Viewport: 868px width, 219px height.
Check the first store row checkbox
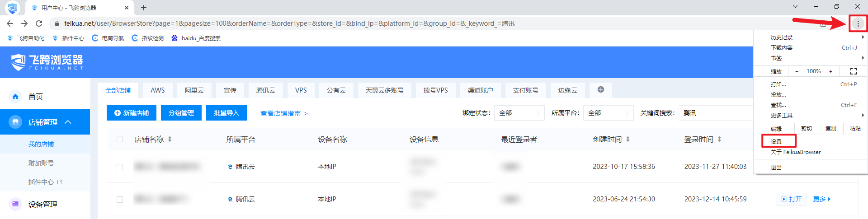point(120,167)
